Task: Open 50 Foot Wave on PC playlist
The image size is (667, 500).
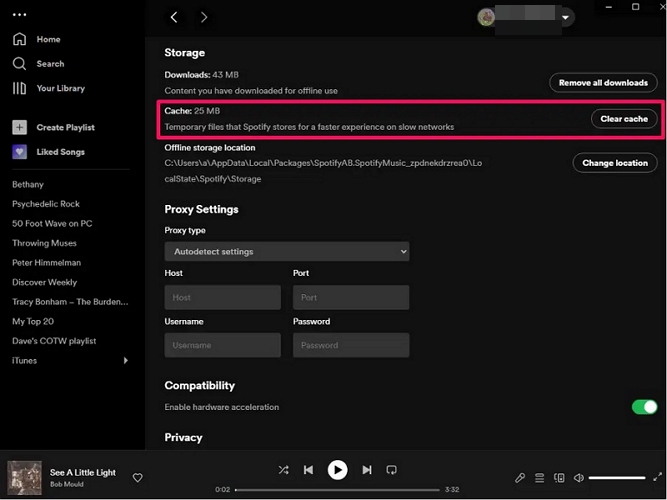Action: [52, 223]
